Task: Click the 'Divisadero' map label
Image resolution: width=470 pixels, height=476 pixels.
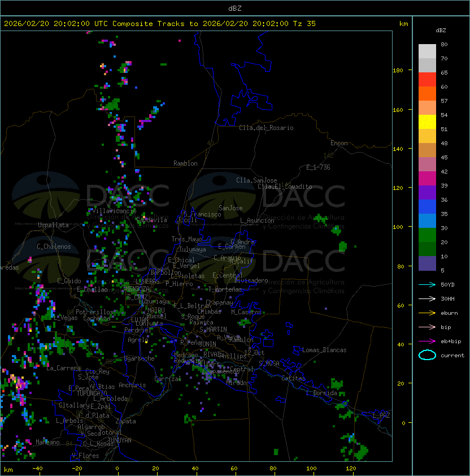Action: coord(251,280)
